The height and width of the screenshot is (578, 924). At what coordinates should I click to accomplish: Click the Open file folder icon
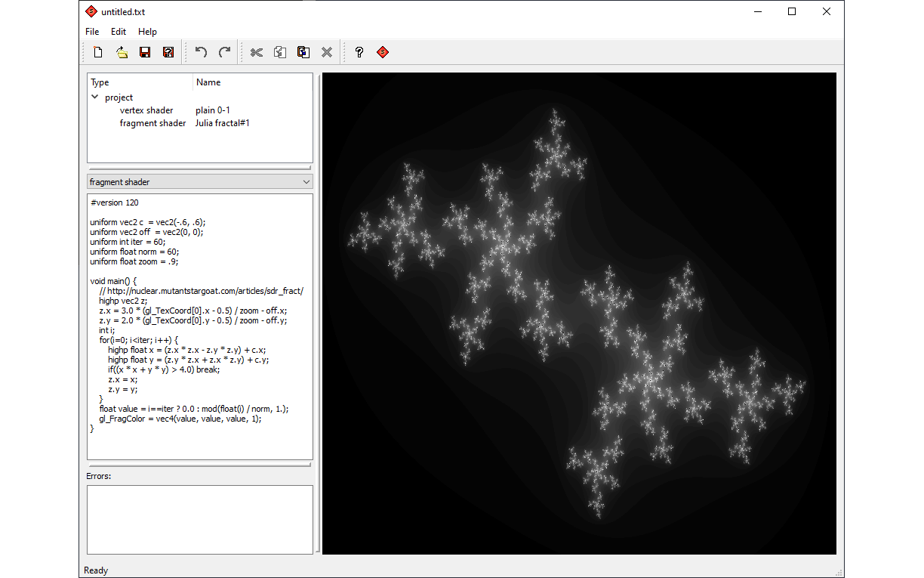(x=122, y=52)
